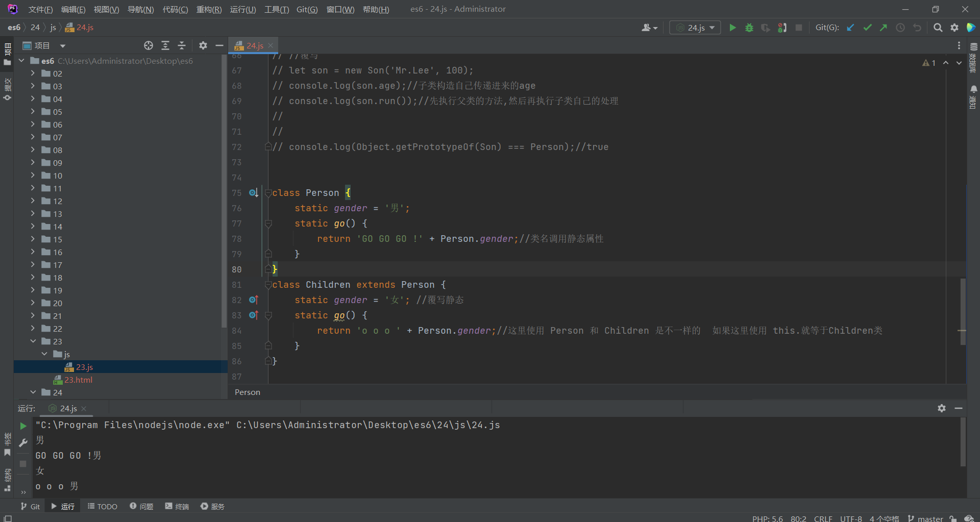Rollback changes with undo arrow icon

917,28
